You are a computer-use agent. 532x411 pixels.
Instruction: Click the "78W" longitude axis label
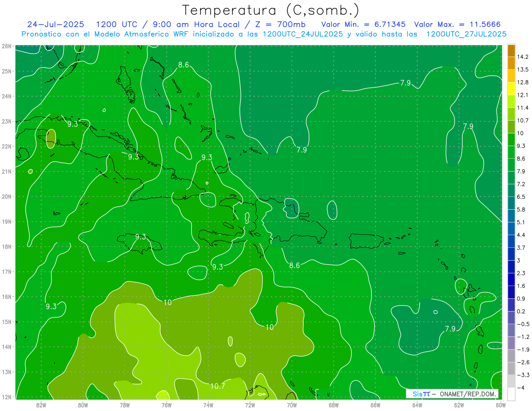pyautogui.click(x=125, y=405)
